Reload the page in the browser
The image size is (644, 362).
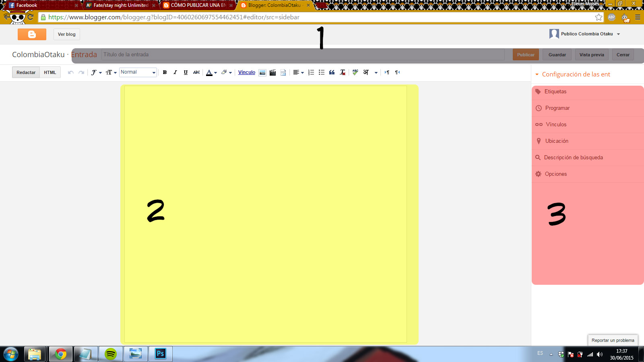[x=30, y=17]
